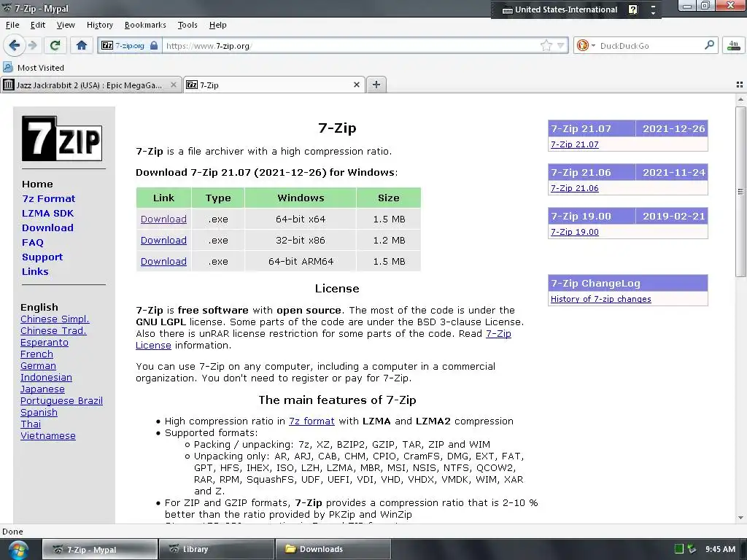Click the DuckDuckGo search box
The image size is (747, 560).
pos(649,46)
